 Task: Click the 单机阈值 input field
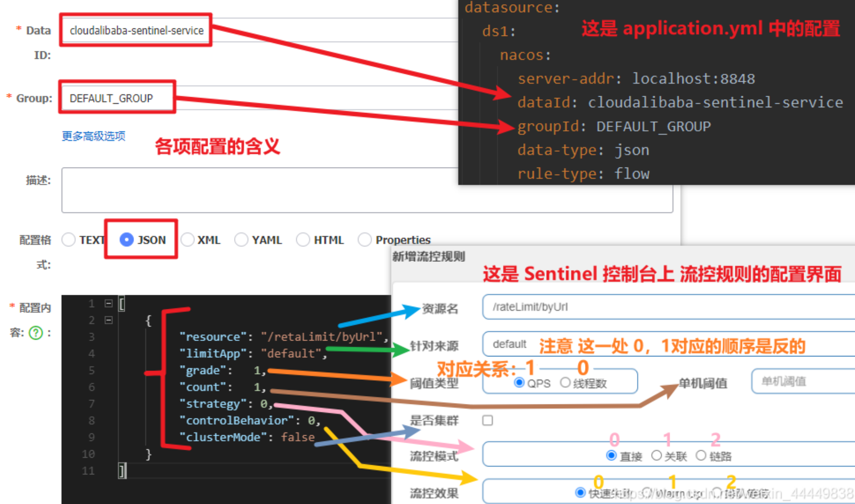803,381
